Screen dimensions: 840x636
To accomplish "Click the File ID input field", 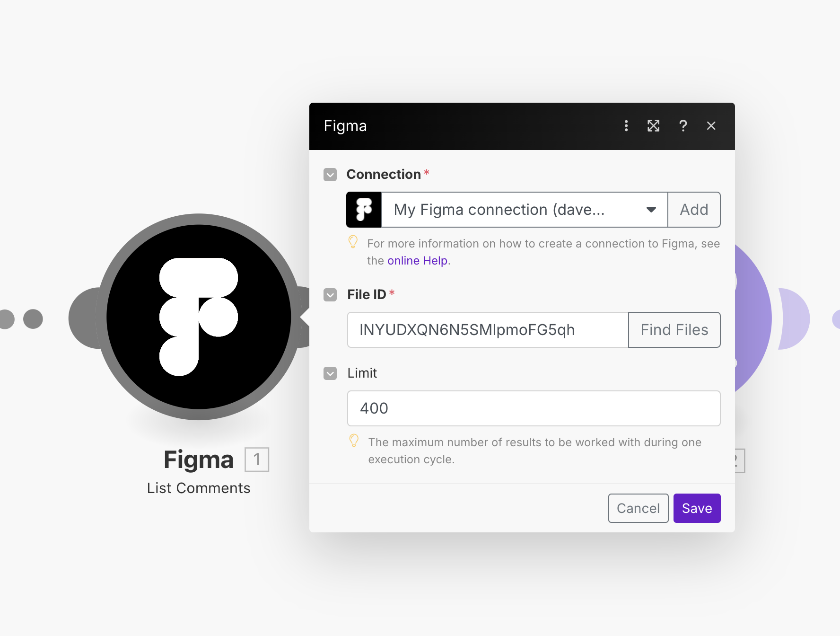I will [x=487, y=330].
